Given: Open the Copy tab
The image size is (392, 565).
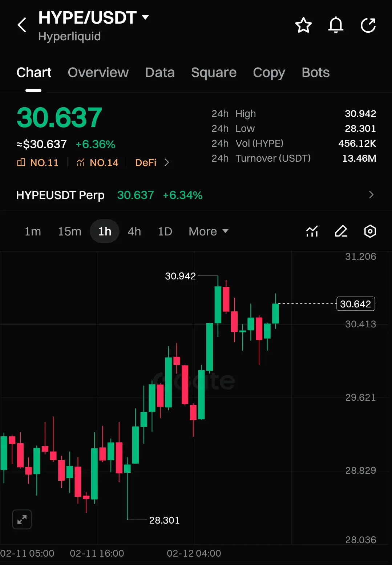Looking at the screenshot, I should 269,73.
